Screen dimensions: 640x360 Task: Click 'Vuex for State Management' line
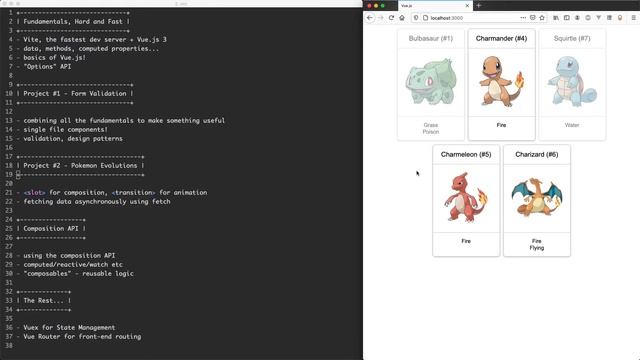point(69,327)
